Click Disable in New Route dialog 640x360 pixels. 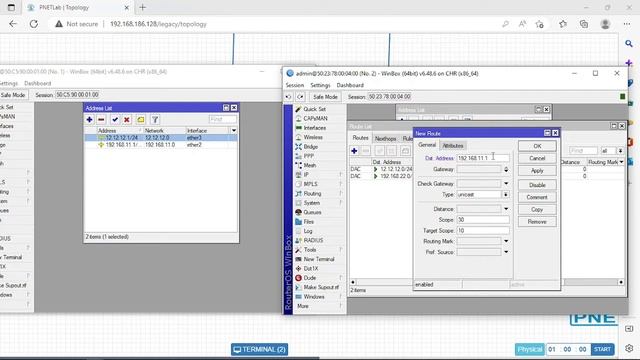(x=537, y=185)
